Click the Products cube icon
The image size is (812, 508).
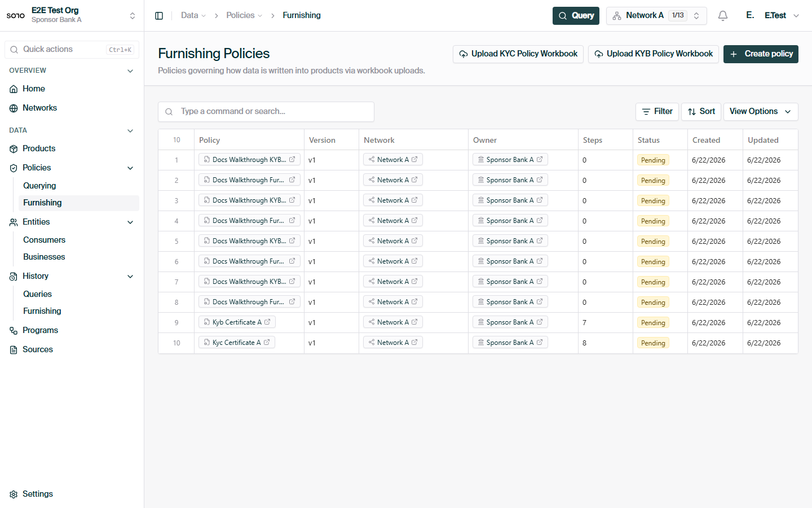click(14, 149)
